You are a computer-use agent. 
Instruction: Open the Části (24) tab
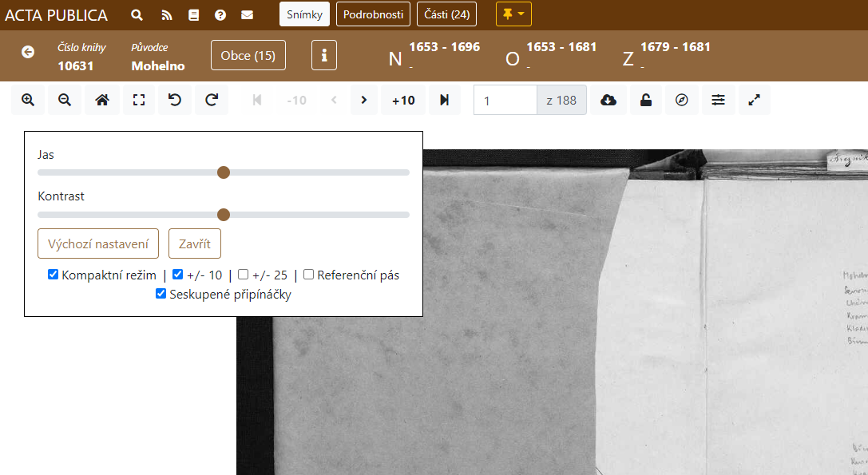446,14
